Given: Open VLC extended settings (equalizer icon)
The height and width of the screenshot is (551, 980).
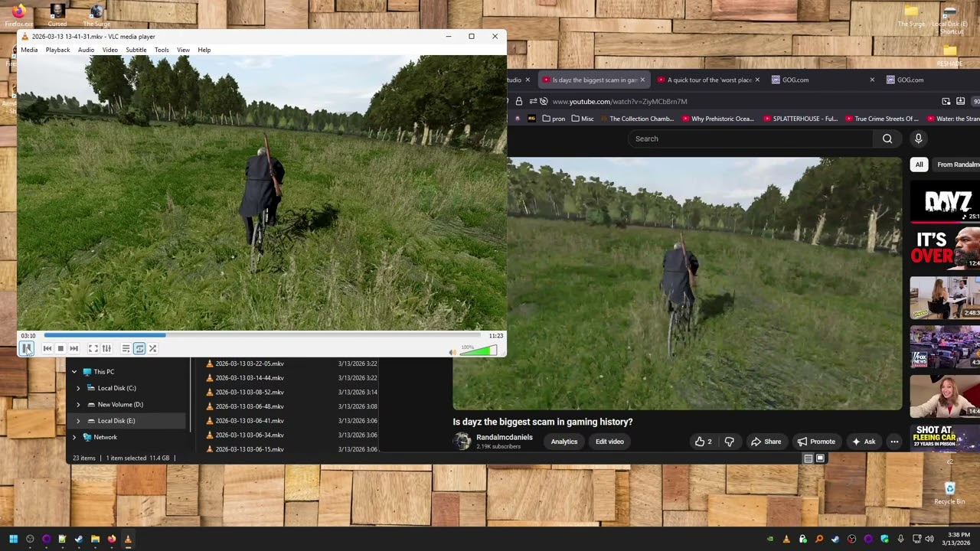Looking at the screenshot, I should point(106,348).
